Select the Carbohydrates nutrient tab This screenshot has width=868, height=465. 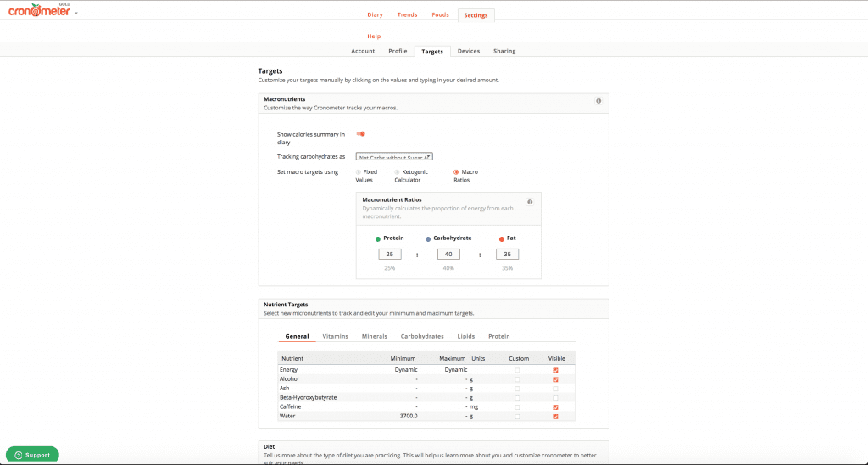[x=422, y=336]
